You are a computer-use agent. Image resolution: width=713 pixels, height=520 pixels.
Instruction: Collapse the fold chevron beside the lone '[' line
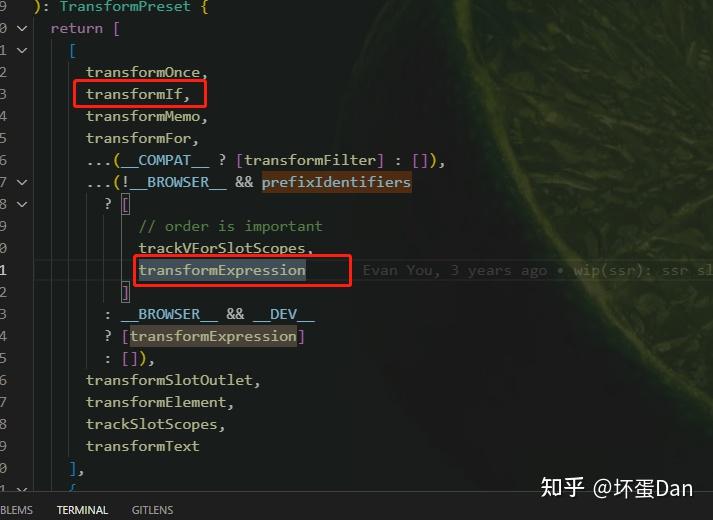tap(22, 50)
